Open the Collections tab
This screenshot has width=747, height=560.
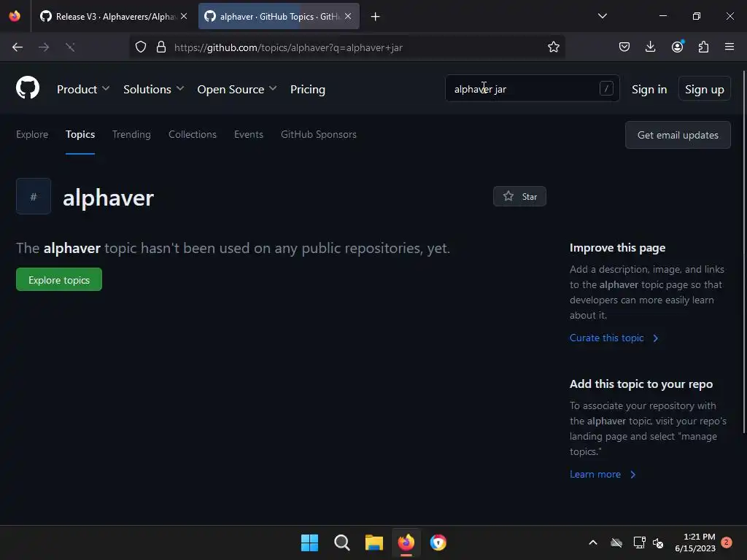(193, 134)
